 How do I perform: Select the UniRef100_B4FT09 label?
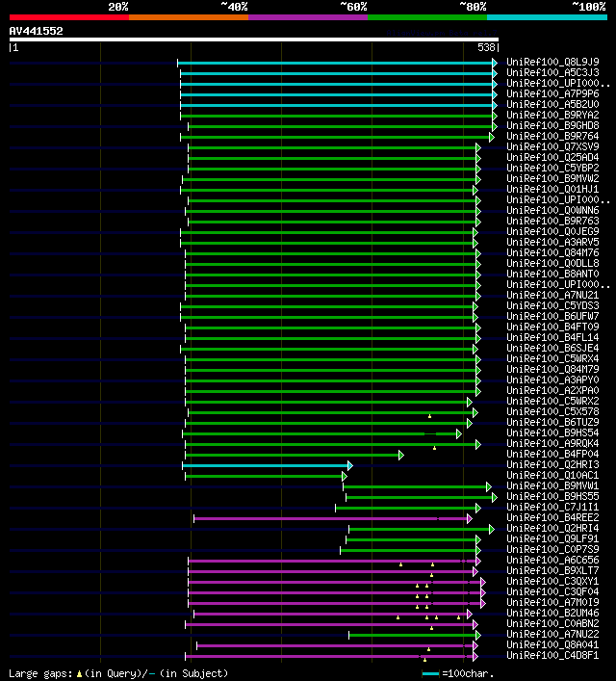coord(552,327)
